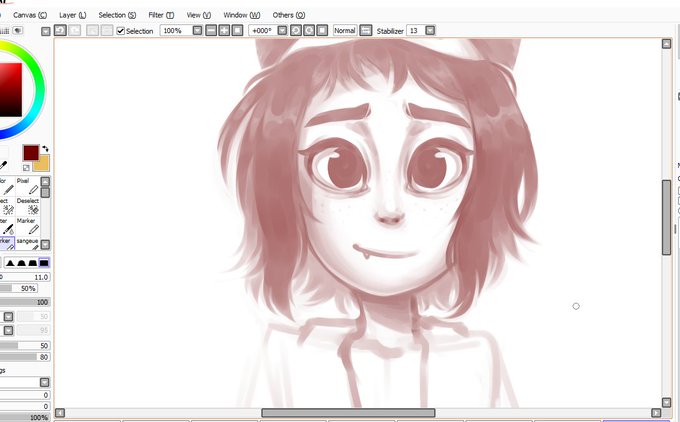Click the flip view horizontal icon

[x=366, y=30]
